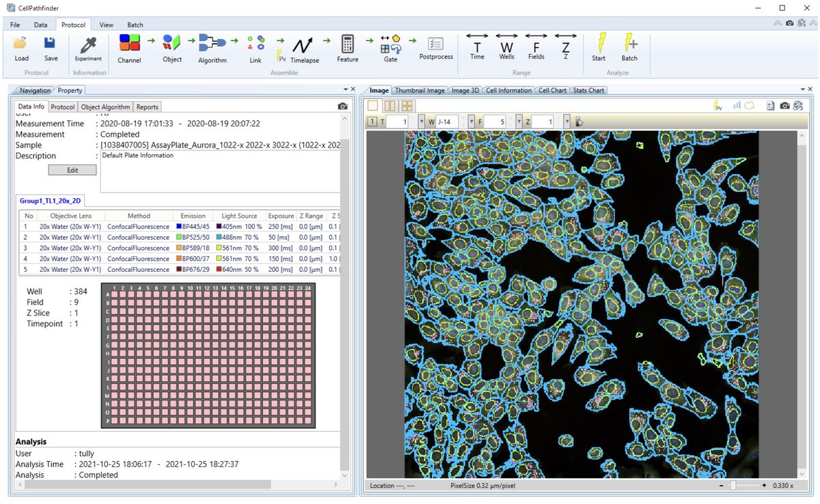Switch to two-panel image layout
820x504 pixels.
click(389, 106)
